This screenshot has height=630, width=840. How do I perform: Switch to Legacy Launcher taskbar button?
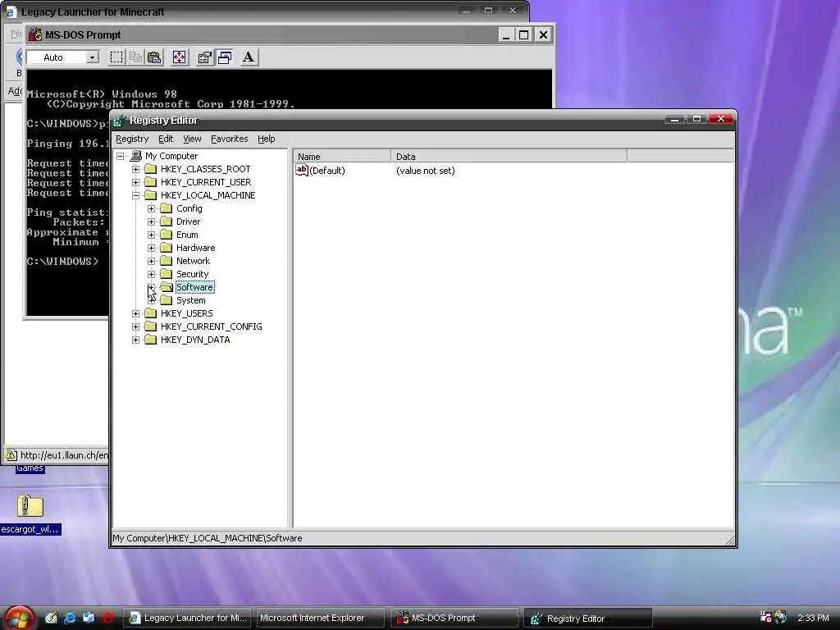point(189,619)
